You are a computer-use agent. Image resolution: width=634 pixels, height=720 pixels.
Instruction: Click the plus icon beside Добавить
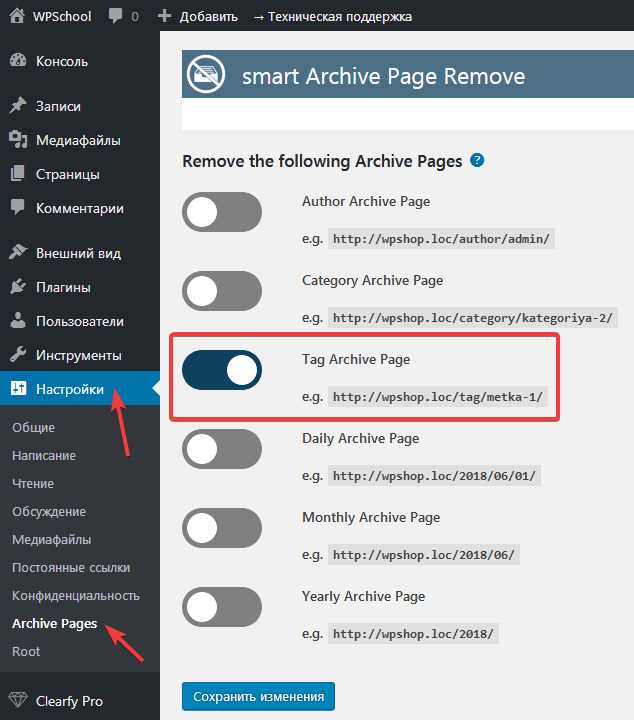coord(164,17)
